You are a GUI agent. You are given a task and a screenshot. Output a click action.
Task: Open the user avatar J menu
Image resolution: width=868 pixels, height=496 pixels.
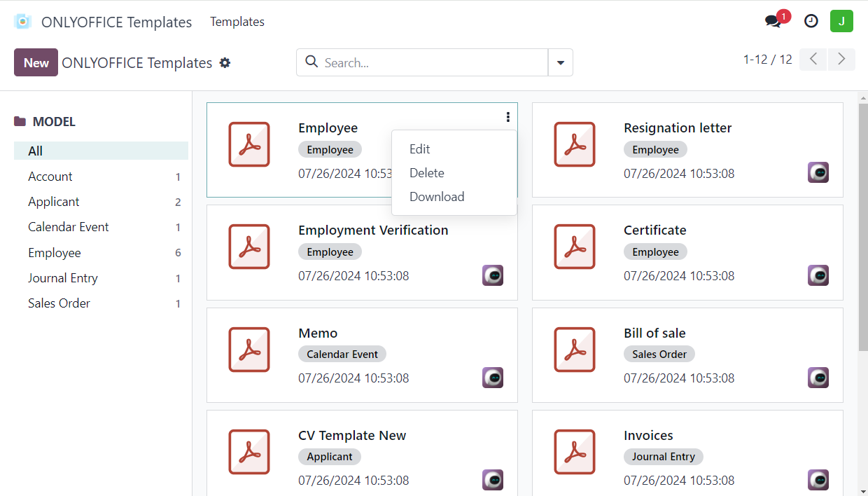pos(841,21)
